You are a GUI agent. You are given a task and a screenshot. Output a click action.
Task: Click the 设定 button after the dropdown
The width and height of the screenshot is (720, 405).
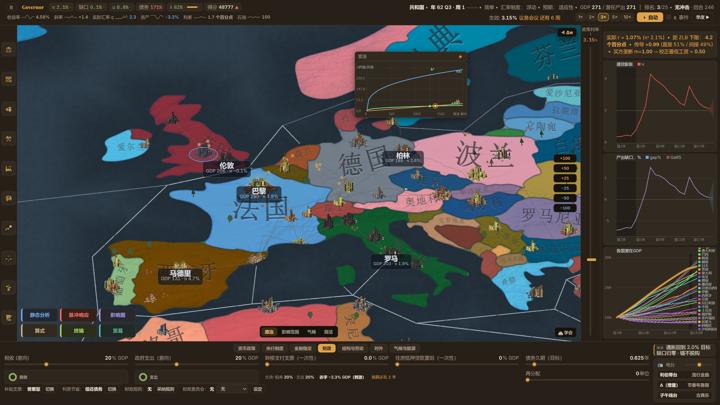[x=258, y=389]
